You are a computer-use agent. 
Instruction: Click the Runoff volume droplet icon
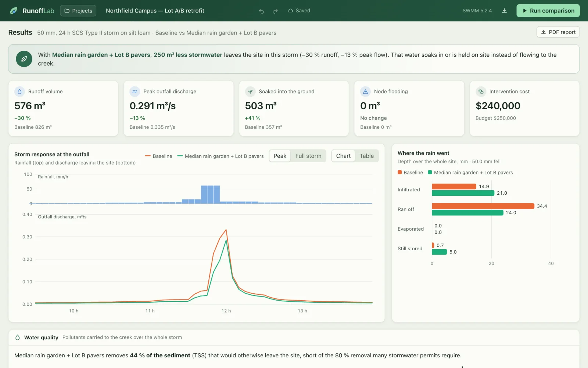pyautogui.click(x=19, y=92)
